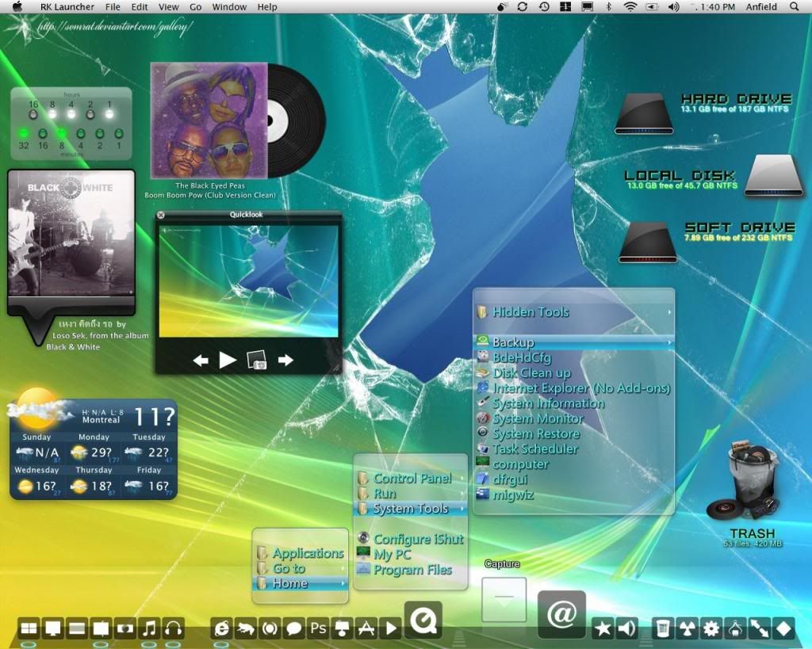The height and width of the screenshot is (649, 812).
Task: Open the music note icon in the dock
Action: click(149, 628)
